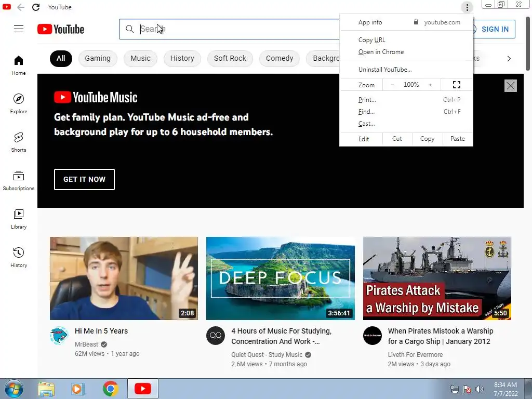Click the MrBeast channel name
The image size is (532, 399).
pos(87,344)
